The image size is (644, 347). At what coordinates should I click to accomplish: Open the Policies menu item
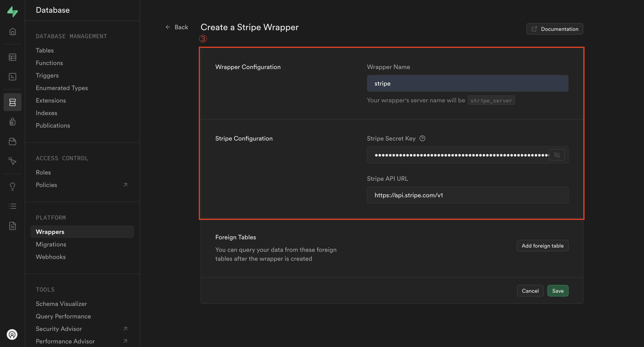point(47,185)
